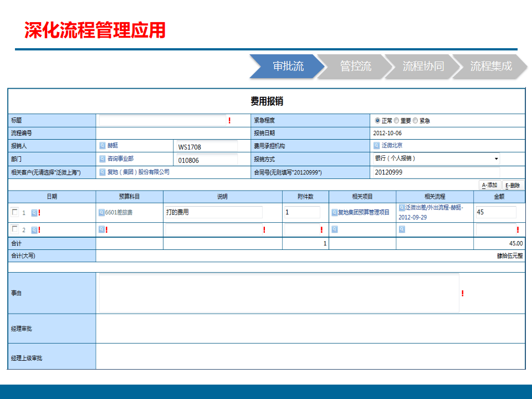The image size is (532, 399).
Task: Go to 管控流 step tab
Action: click(x=356, y=66)
